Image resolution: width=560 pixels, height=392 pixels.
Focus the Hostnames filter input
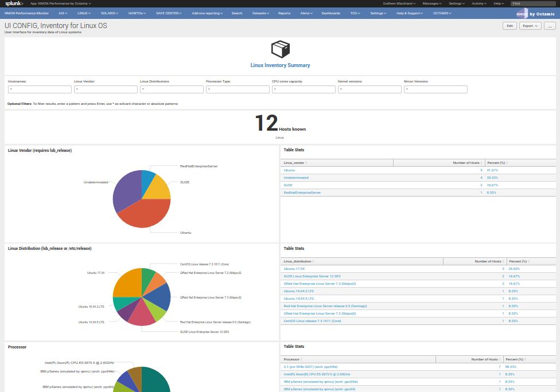(x=40, y=89)
